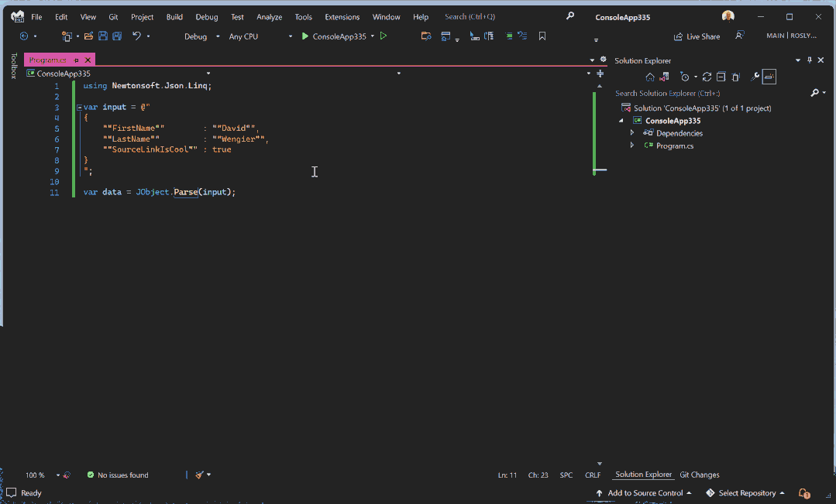Click Pending Changes Filter clock icon

click(685, 77)
